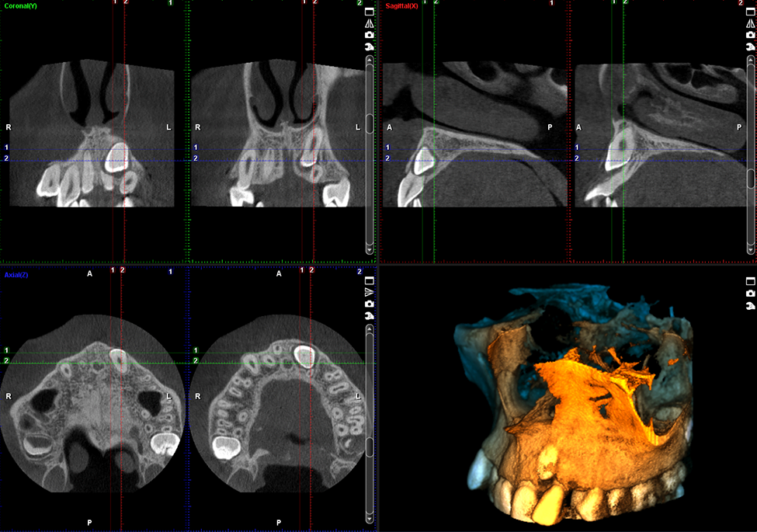Open the wrench settings in 3D panel
The height and width of the screenshot is (532, 757).
coord(750,306)
